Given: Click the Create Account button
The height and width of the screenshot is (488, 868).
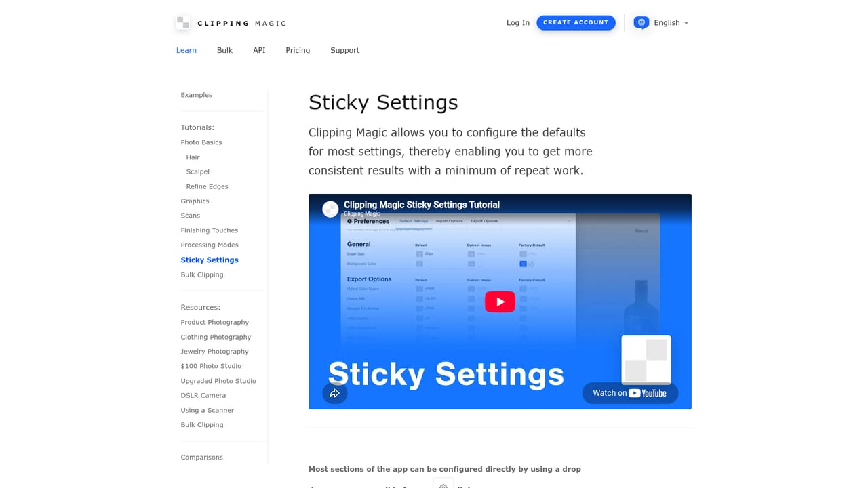Looking at the screenshot, I should click(576, 22).
